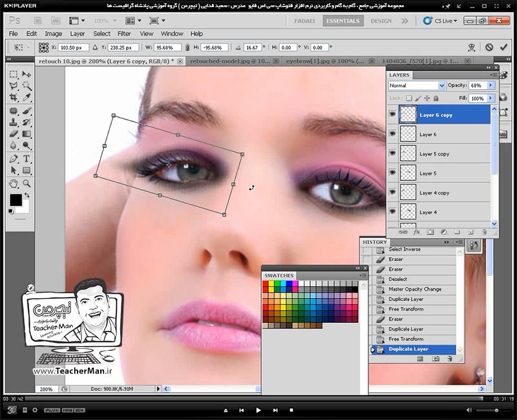Expand more workspaces with double chevron
Image resolution: width=517 pixels, height=420 pixels.
click(x=405, y=21)
